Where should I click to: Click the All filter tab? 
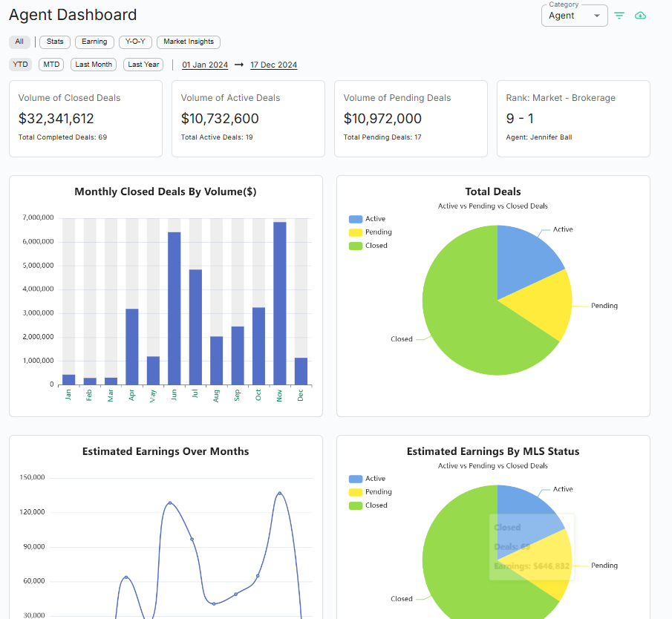19,42
